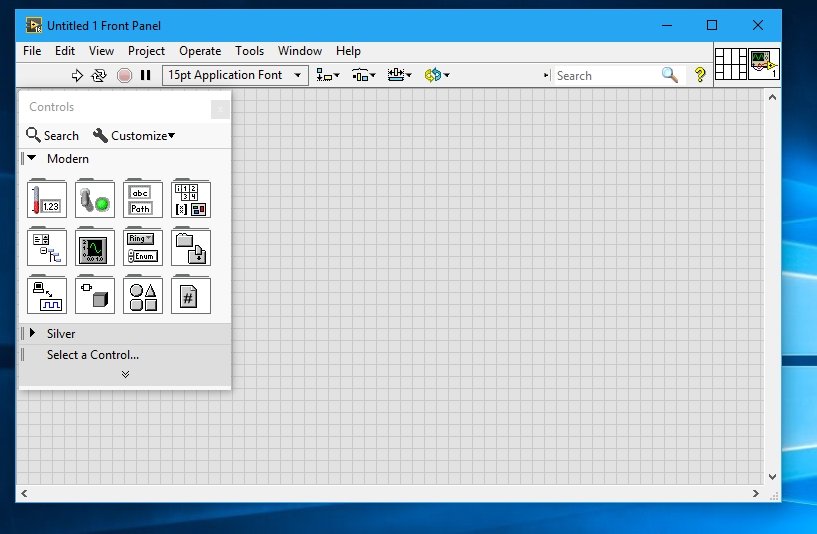
Task: Open the String & Path palette
Action: [143, 199]
